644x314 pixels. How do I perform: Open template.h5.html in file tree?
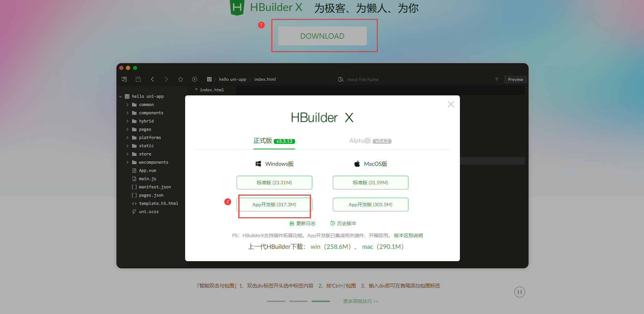[x=158, y=203]
